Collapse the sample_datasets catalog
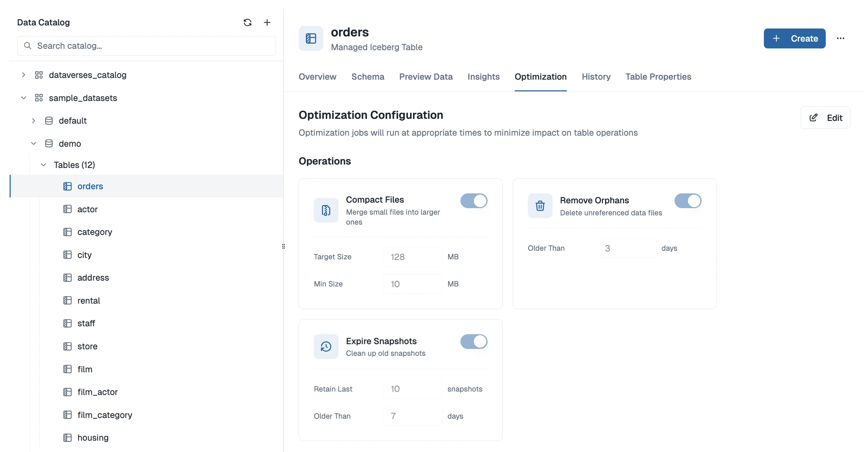The image size is (868, 452). (x=24, y=98)
